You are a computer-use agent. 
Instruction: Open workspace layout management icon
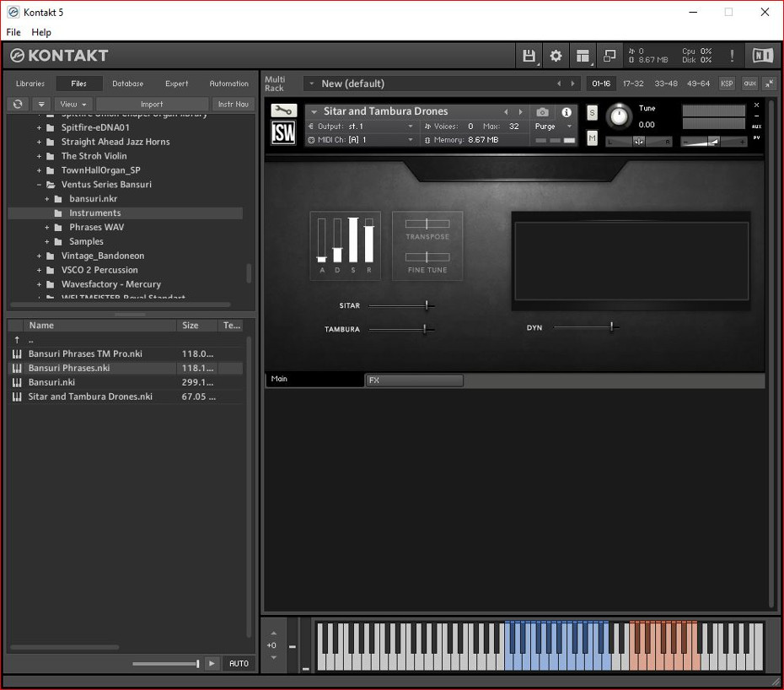pos(583,56)
